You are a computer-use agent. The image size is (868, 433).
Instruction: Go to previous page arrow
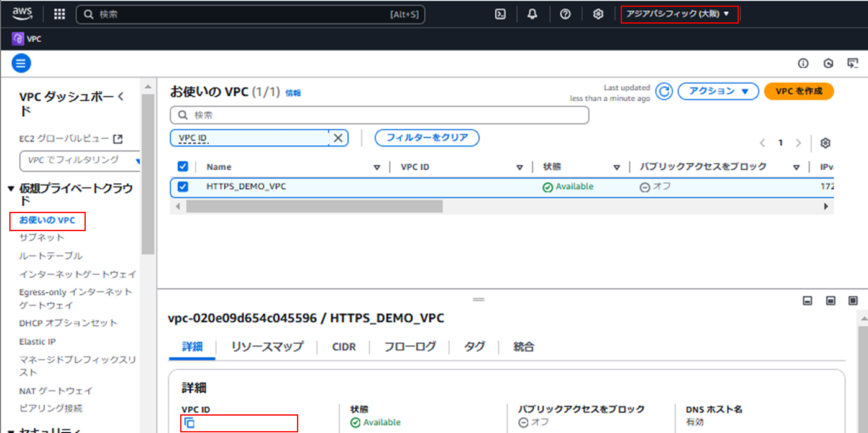click(762, 144)
